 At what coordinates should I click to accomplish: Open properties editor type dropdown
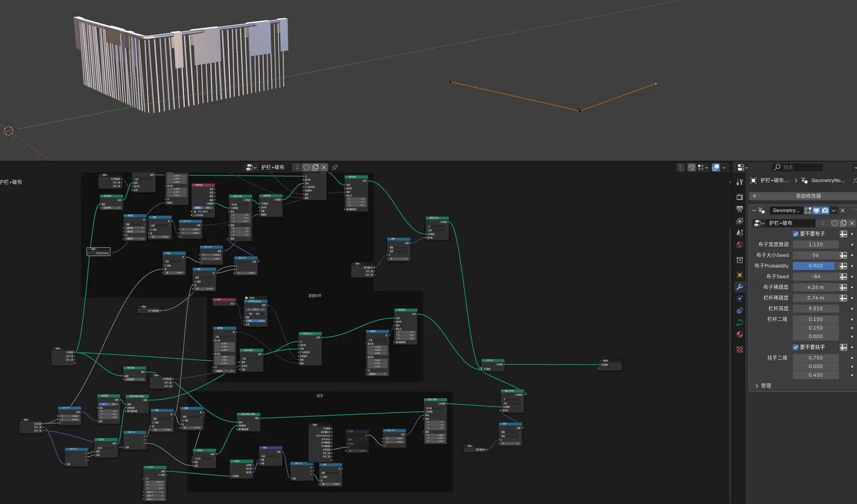pyautogui.click(x=742, y=167)
